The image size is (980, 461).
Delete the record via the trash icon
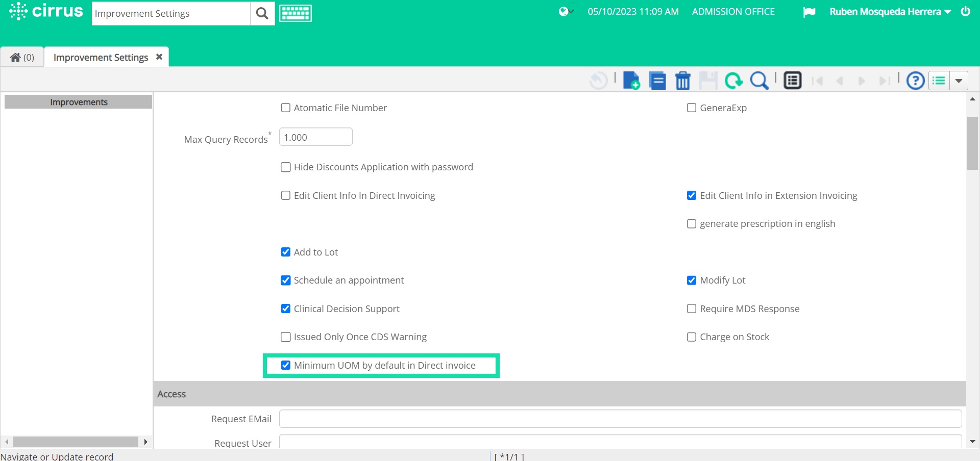click(683, 80)
